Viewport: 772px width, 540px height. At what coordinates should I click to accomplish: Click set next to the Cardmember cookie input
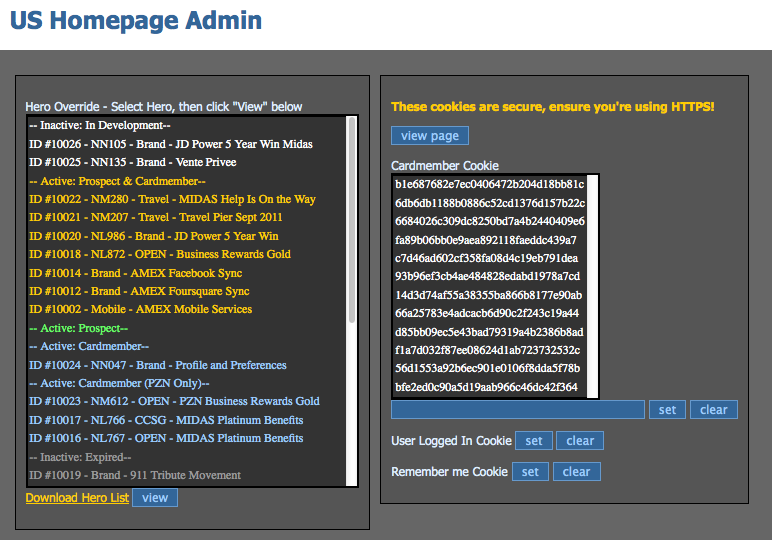(x=667, y=409)
